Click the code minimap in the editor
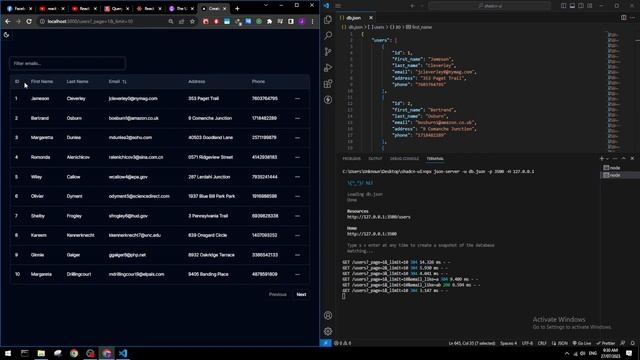Screen dimensions: 640x360 tap(613, 91)
